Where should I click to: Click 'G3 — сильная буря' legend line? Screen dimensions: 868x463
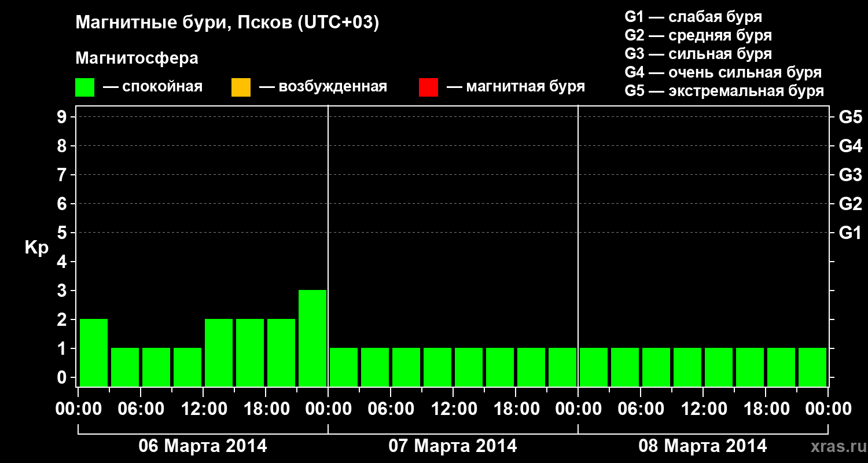pos(698,54)
